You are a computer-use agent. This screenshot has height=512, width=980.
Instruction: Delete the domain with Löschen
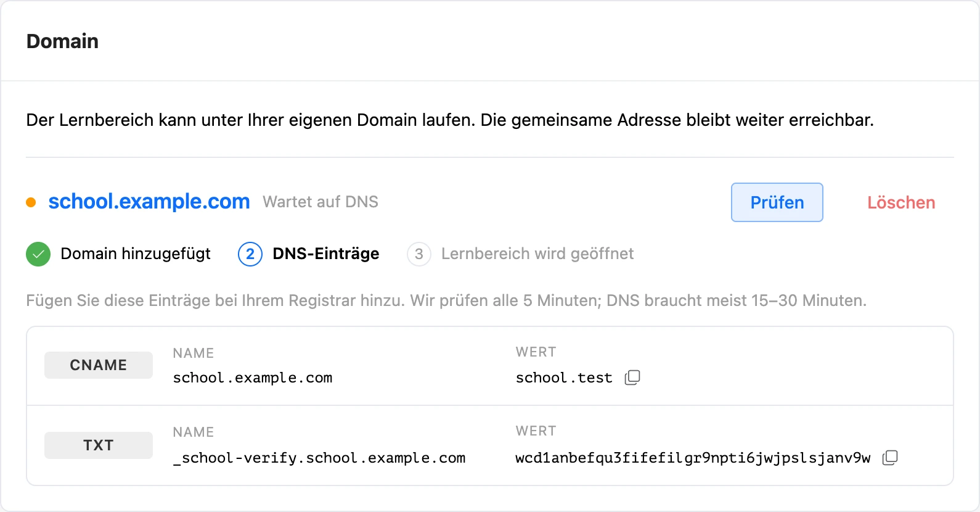tap(901, 202)
